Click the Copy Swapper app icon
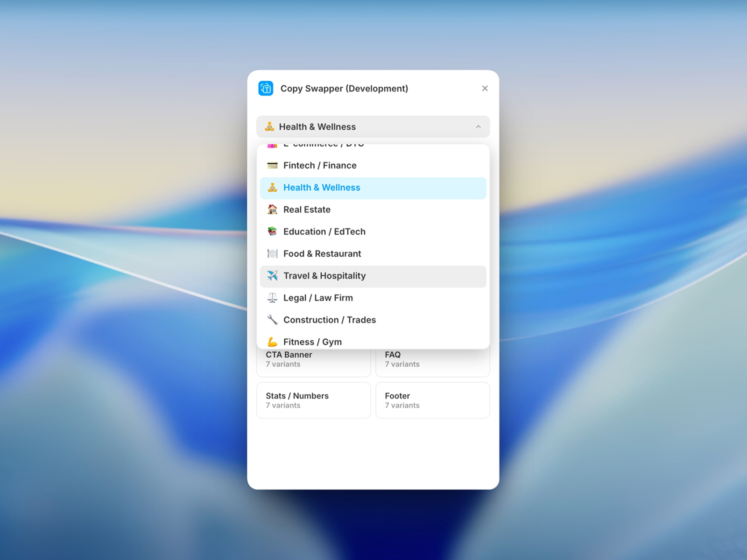 pyautogui.click(x=265, y=88)
